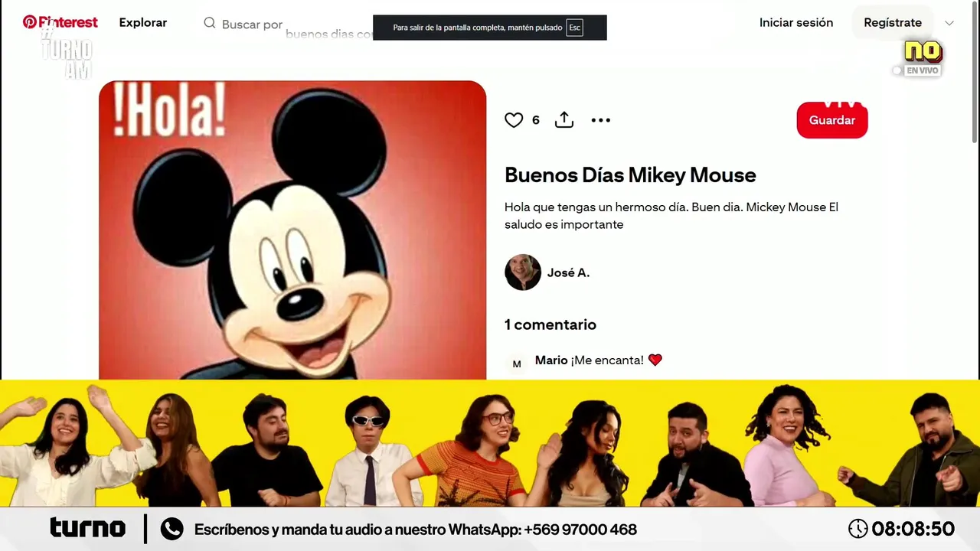Focus the Buscar por search field

click(x=287, y=24)
